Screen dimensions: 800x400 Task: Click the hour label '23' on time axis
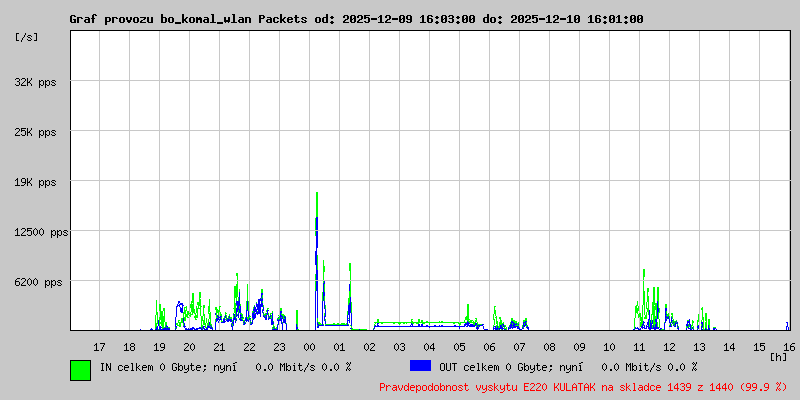(279, 347)
